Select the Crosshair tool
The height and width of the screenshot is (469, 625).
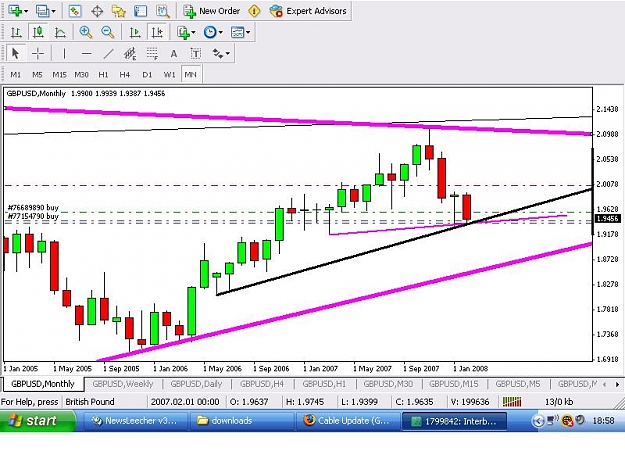pyautogui.click(x=38, y=53)
